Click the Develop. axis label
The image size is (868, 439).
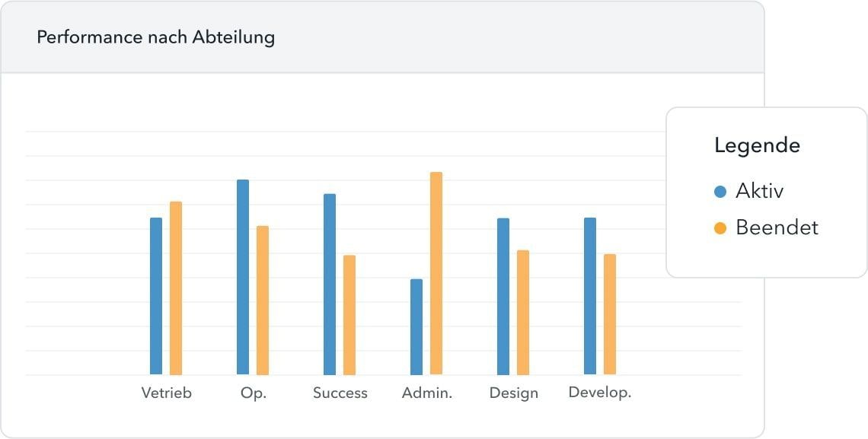(x=600, y=393)
